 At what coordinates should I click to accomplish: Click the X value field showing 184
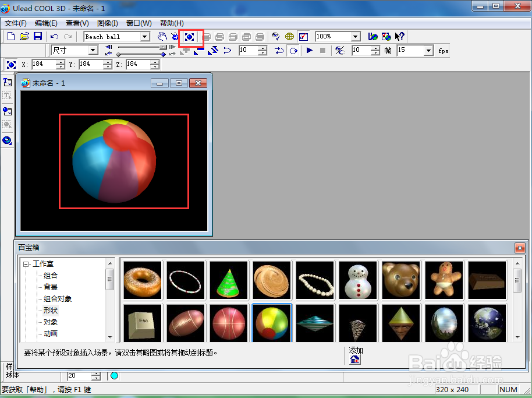[44, 64]
